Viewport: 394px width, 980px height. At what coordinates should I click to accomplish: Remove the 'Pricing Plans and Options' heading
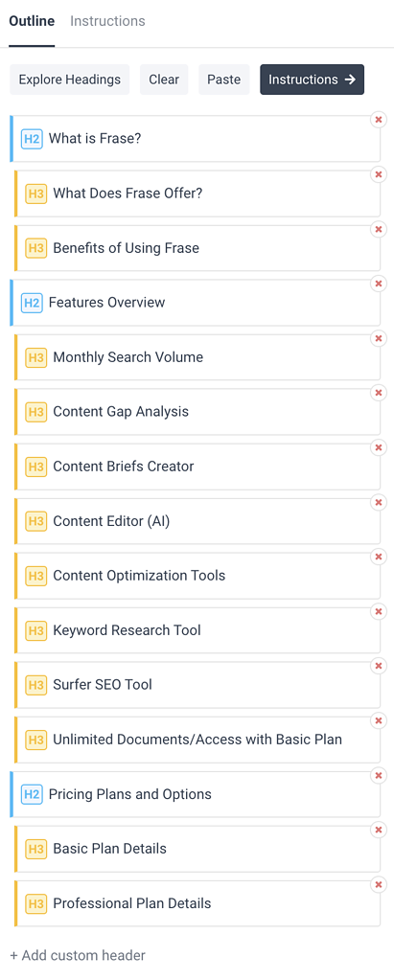coord(378,775)
